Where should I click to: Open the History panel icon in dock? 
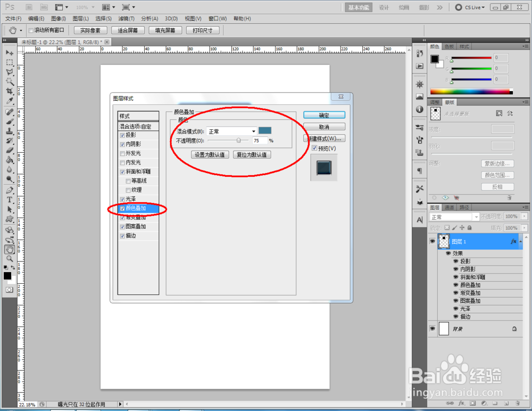(x=420, y=53)
